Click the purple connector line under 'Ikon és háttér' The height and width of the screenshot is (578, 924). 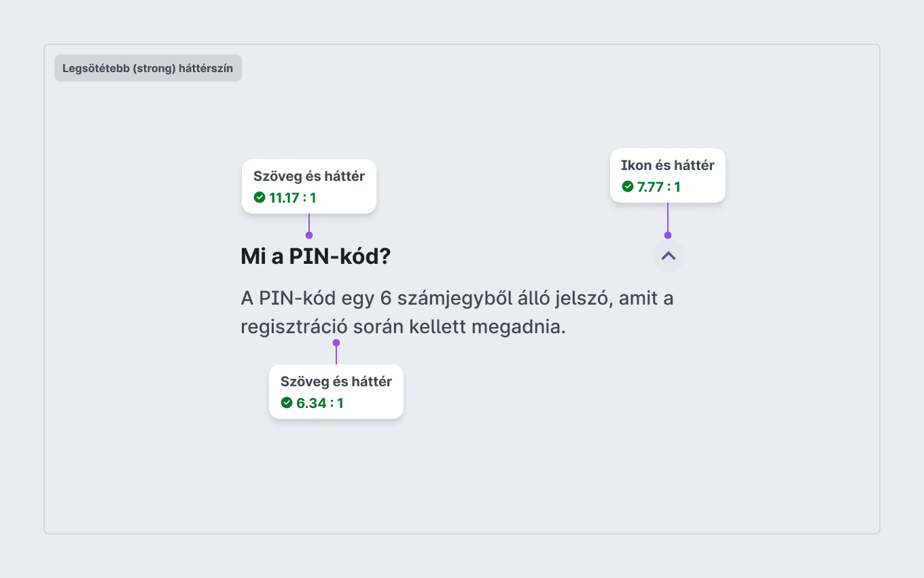coord(668,218)
